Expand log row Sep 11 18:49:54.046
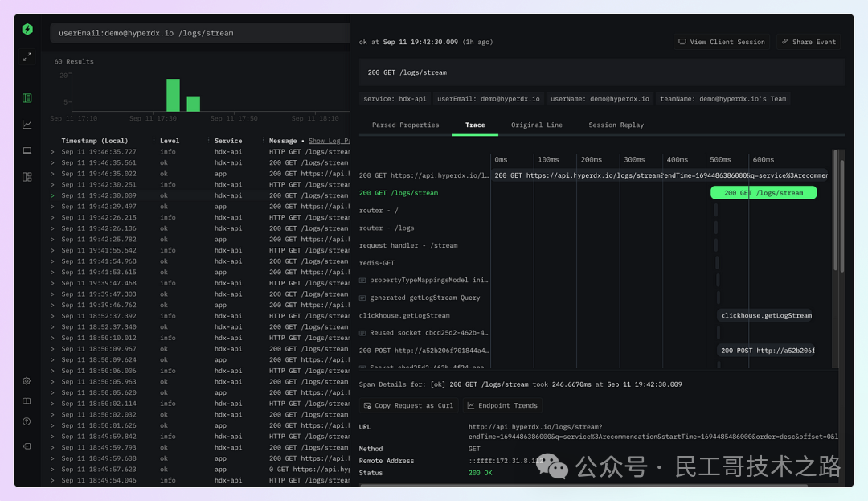Viewport: 868px width, 501px height. (52, 481)
